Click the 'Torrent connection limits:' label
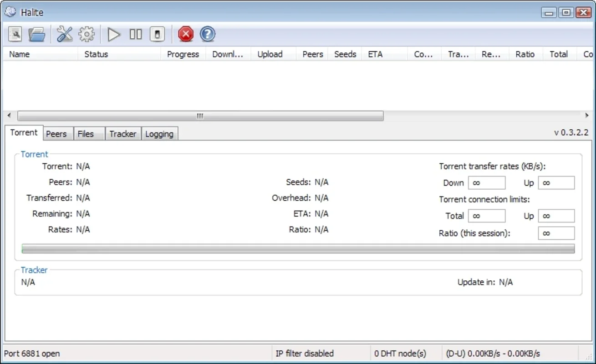Screen dimensions: 596x364 coord(484,199)
